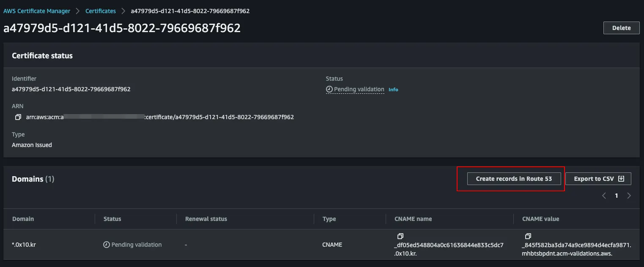Go to next page of Domains table
Image resolution: width=644 pixels, height=267 pixels.
point(629,196)
